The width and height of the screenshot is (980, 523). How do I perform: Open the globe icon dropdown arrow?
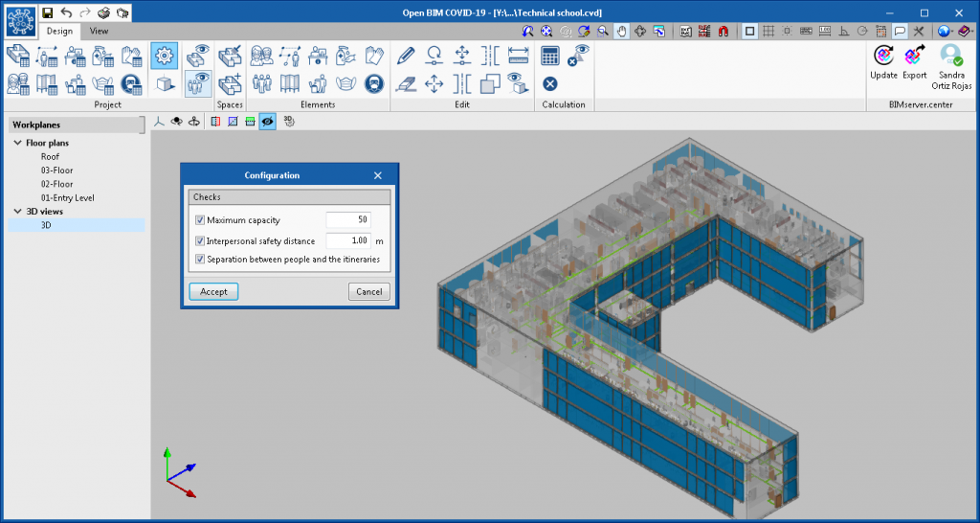pyautogui.click(x=952, y=31)
